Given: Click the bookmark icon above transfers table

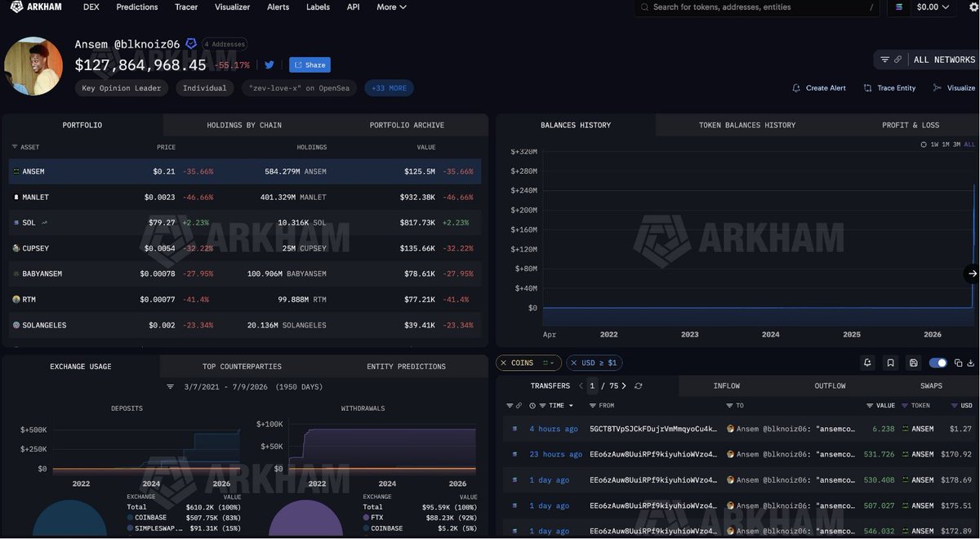Looking at the screenshot, I should coord(890,363).
